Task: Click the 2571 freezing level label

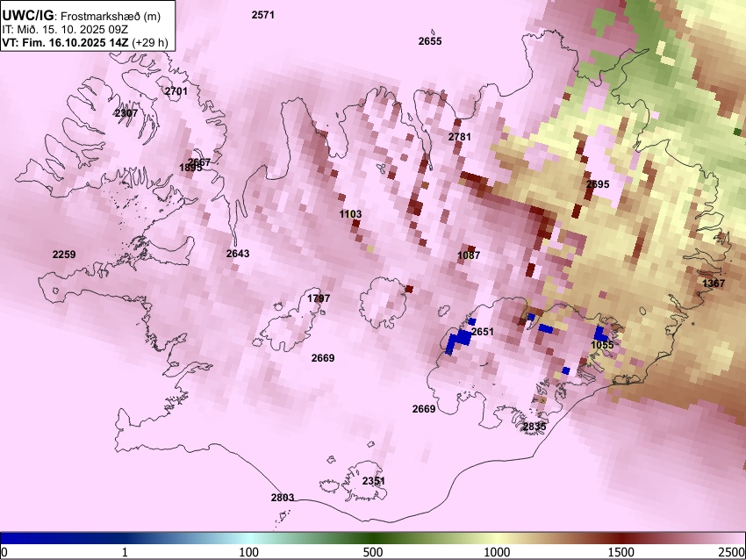Action: 263,15
